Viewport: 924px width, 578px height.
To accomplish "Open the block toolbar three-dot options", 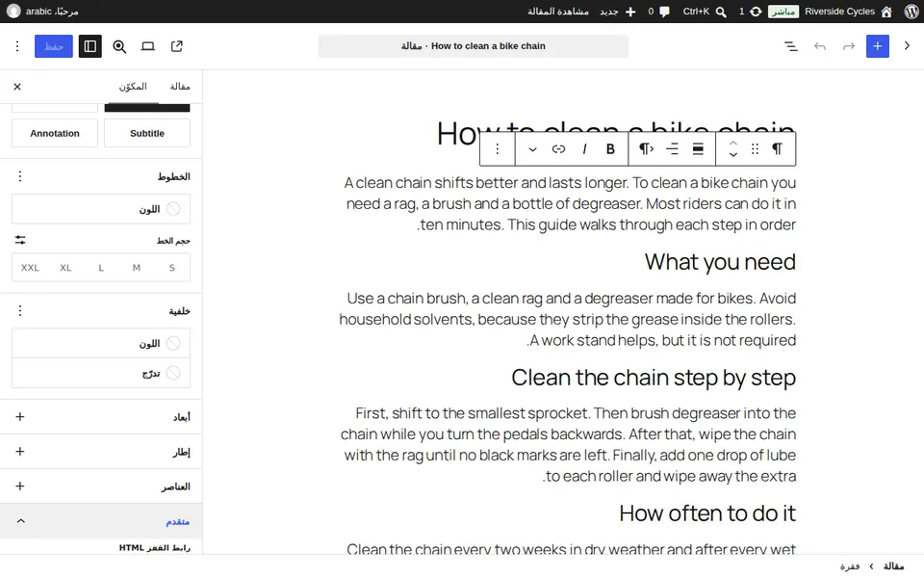I will pyautogui.click(x=498, y=148).
